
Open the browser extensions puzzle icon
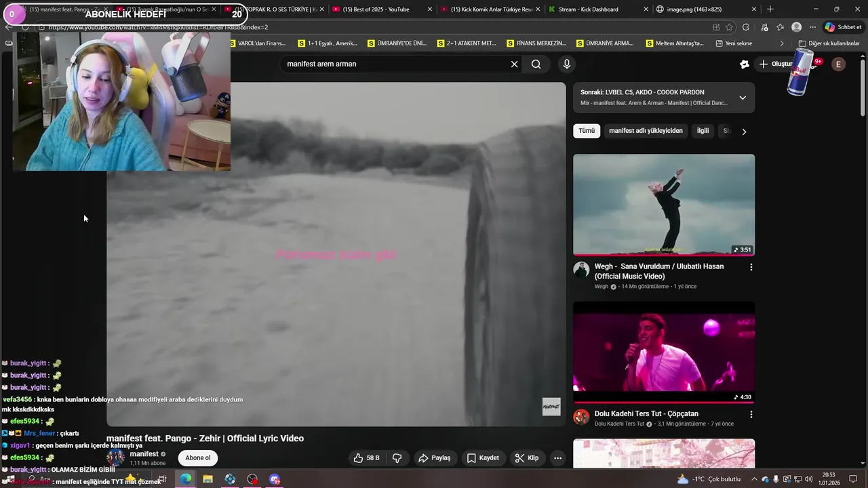(746, 27)
